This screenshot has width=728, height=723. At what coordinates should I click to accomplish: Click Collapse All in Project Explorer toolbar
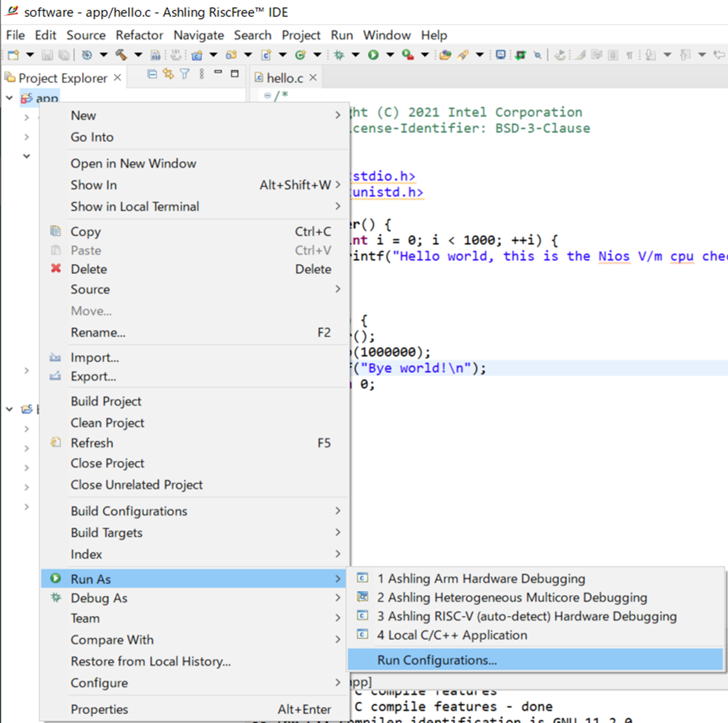152,74
